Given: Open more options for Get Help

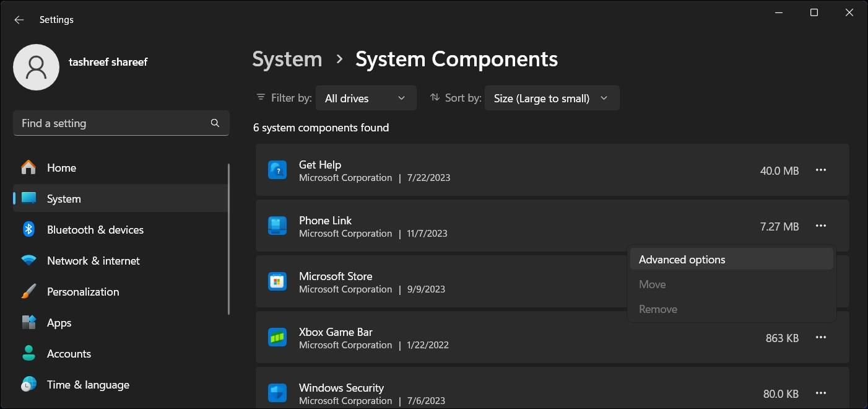Looking at the screenshot, I should pyautogui.click(x=820, y=170).
